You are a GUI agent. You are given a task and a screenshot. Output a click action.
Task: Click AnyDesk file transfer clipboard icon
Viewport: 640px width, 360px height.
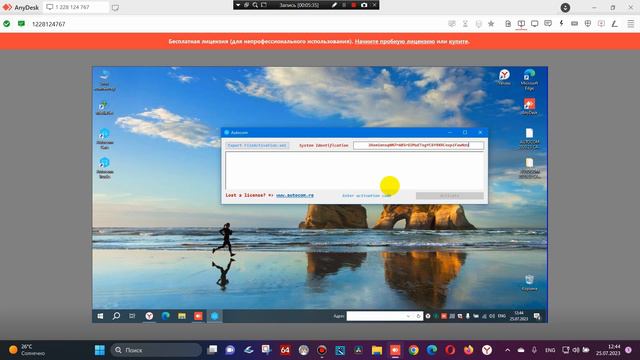508,24
